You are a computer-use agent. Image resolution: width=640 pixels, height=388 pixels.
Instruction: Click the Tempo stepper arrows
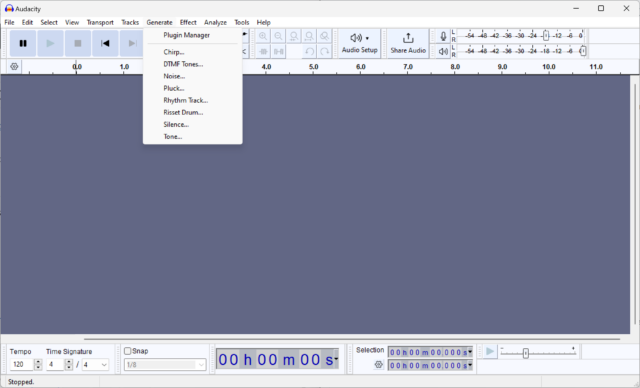point(38,364)
